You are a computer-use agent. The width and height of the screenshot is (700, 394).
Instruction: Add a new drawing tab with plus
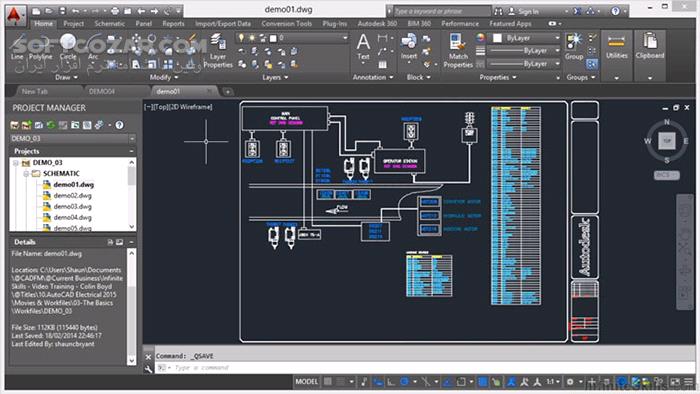coord(228,92)
